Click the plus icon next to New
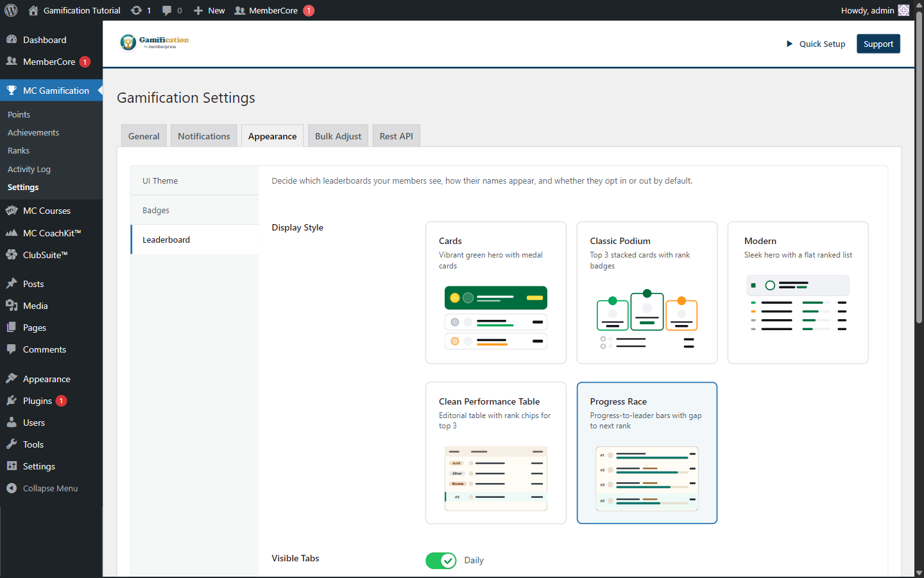 coord(198,10)
